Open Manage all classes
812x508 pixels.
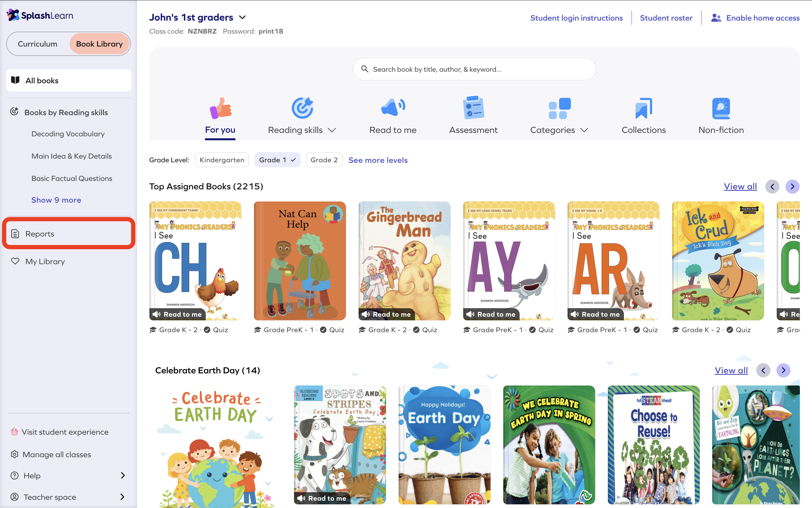click(x=57, y=454)
